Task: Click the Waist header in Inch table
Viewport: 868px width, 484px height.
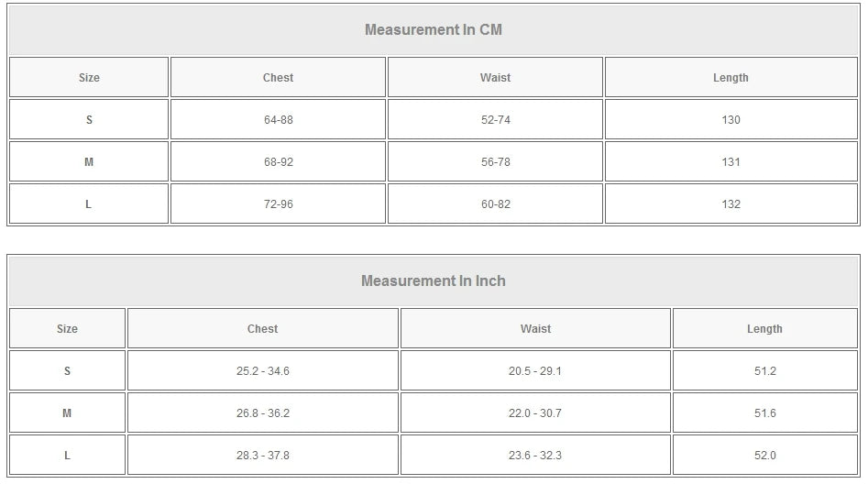Action: coord(535,329)
